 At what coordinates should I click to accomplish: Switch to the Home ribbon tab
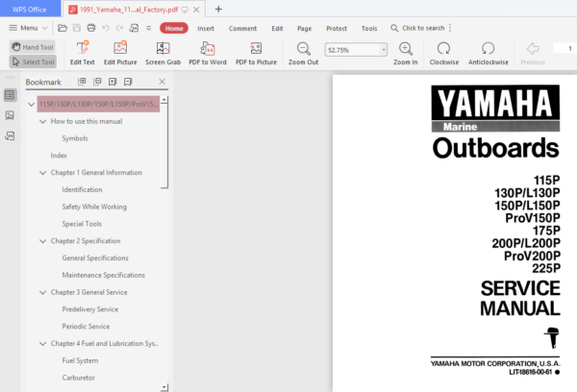(x=174, y=28)
